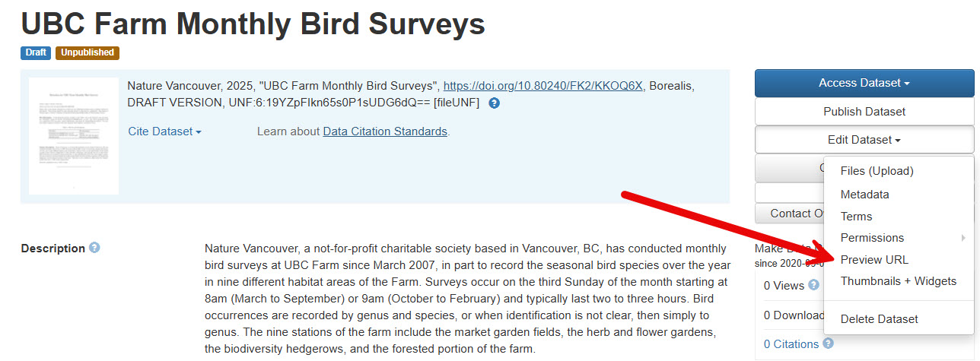Choose Files (Upload) from the edit menu
This screenshot has height=361, width=980.
877,171
